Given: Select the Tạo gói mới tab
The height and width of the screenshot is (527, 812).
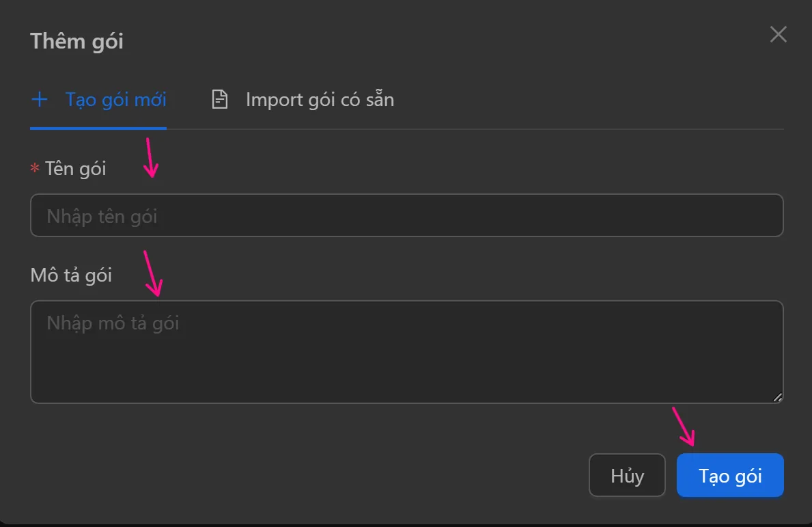Looking at the screenshot, I should (x=115, y=99).
